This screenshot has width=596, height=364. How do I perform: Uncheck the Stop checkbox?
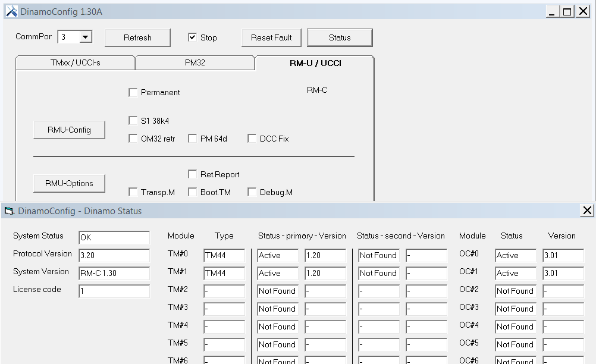coord(192,37)
